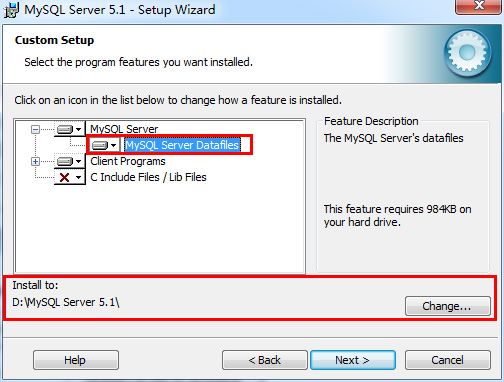The width and height of the screenshot is (504, 382).
Task: Select MySQL Server Datafiles tree item
Action: [x=182, y=145]
